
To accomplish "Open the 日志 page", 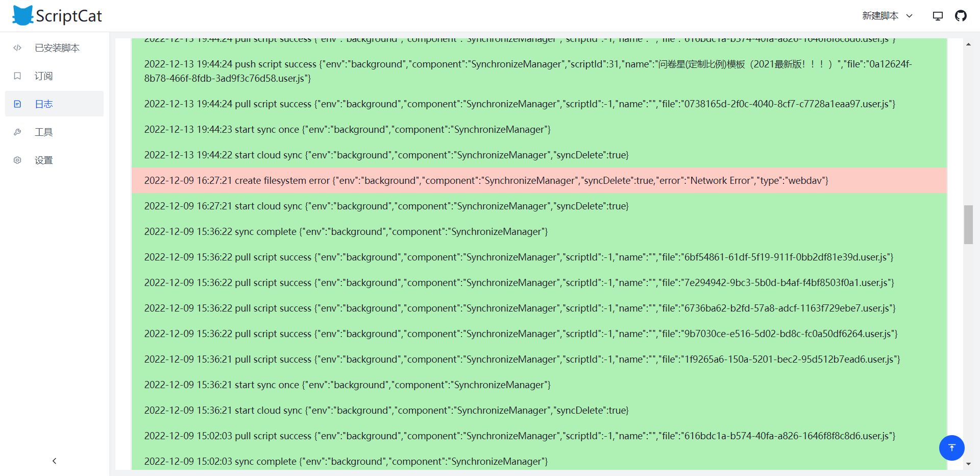I will point(44,104).
